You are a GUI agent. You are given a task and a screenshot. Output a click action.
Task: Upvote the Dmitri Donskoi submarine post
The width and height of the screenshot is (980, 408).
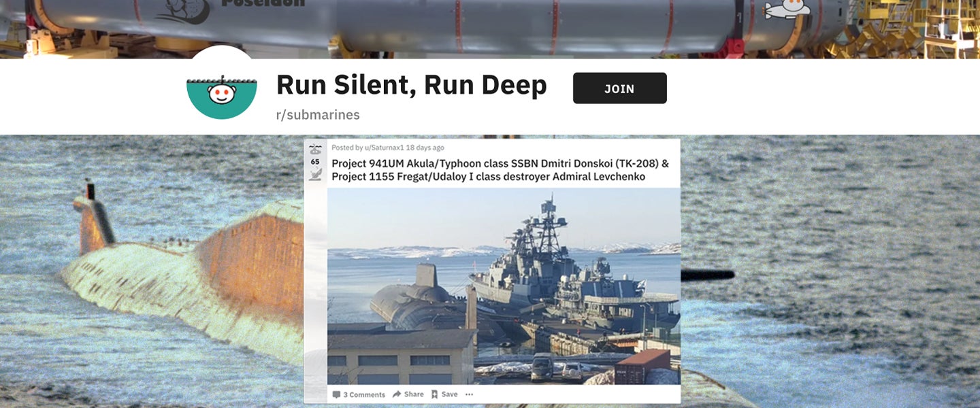[x=315, y=149]
